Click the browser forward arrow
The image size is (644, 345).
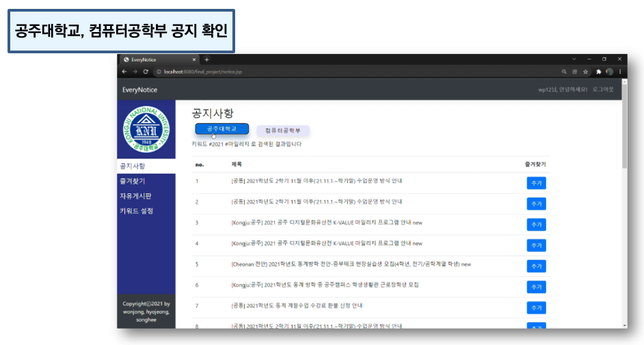pos(135,72)
